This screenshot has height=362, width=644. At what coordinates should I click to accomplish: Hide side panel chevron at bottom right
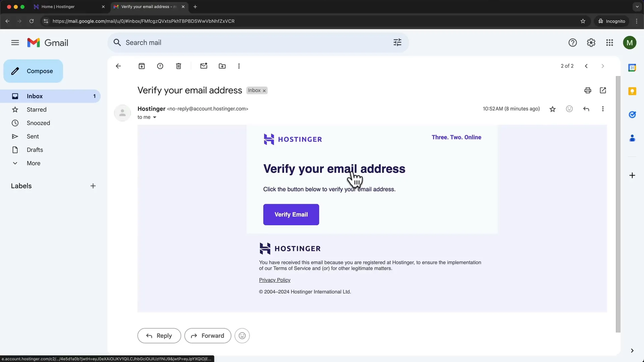tap(632, 351)
